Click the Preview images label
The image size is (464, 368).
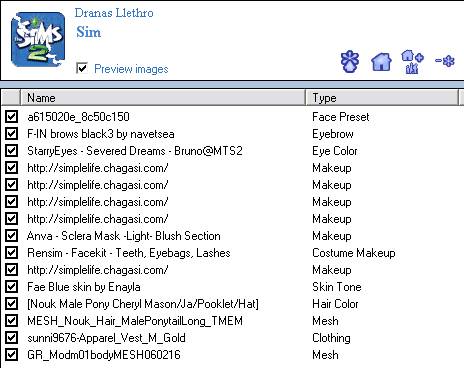[x=131, y=69]
